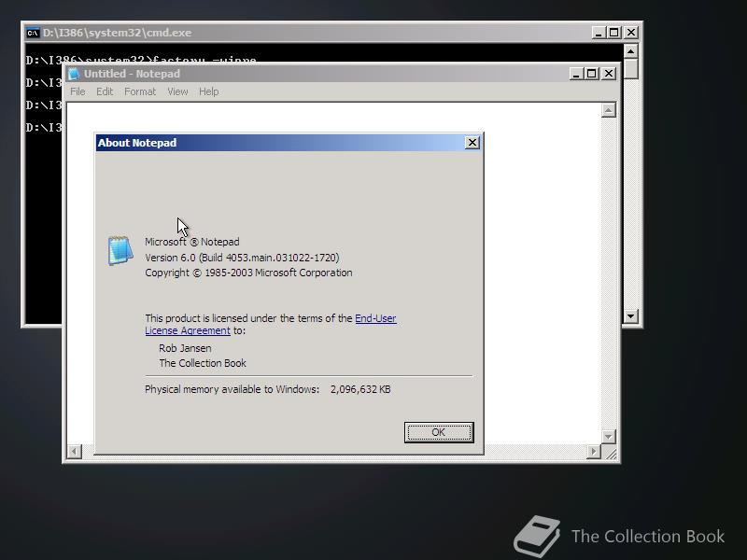Click Notepad vertical scrollbar down arrow
This screenshot has width=747, height=560.
tap(608, 436)
